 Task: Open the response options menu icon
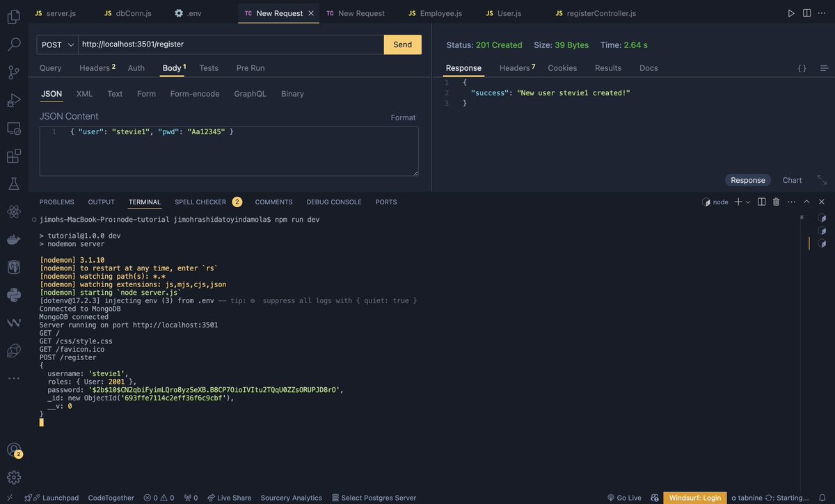(825, 68)
